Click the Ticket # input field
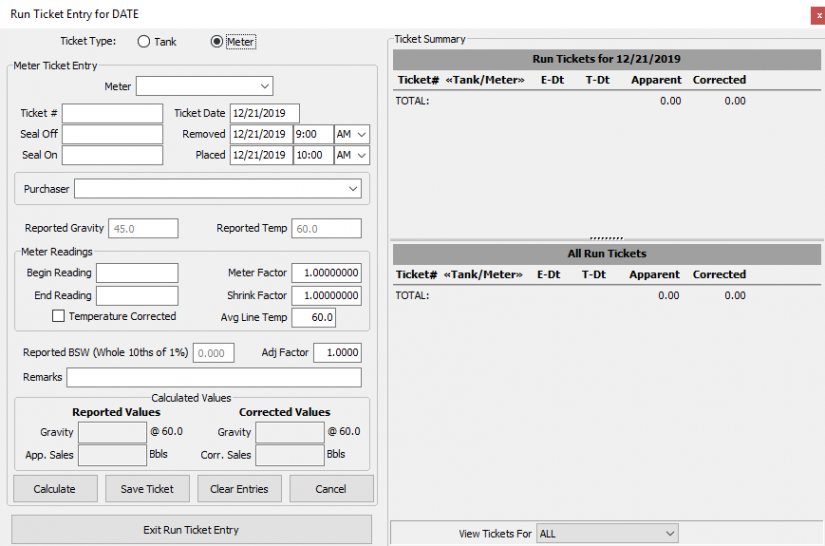Image resolution: width=825 pixels, height=546 pixels. (x=113, y=113)
